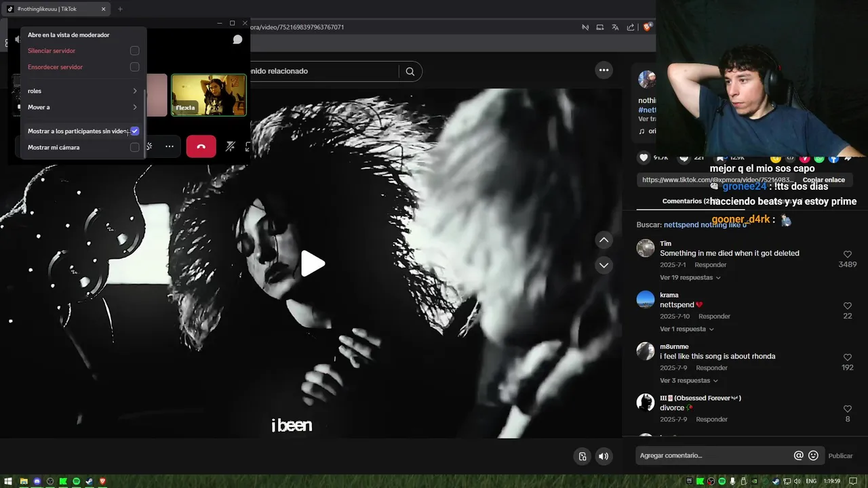Check the Ensordecer servidor checkbox
Viewport: 868px width, 488px height.
(x=134, y=67)
